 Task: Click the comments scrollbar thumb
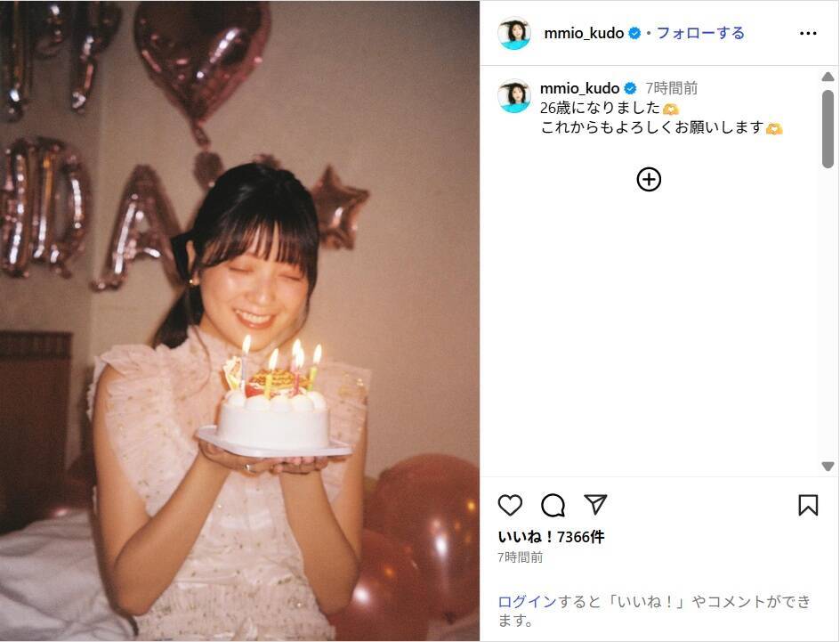pos(828,128)
